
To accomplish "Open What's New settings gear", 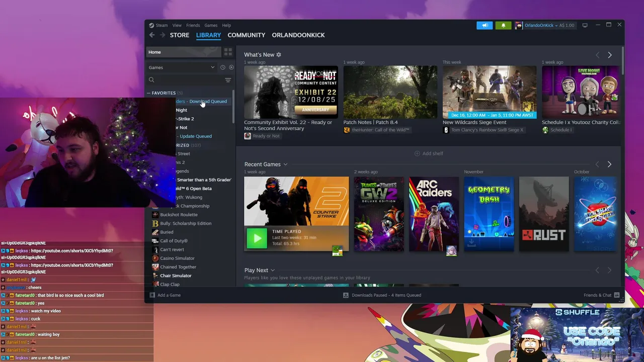I will [x=279, y=55].
